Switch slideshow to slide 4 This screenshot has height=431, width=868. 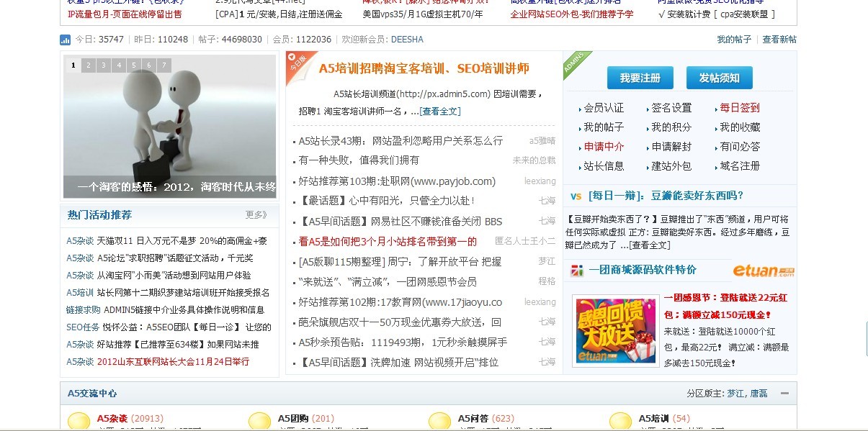pos(118,65)
